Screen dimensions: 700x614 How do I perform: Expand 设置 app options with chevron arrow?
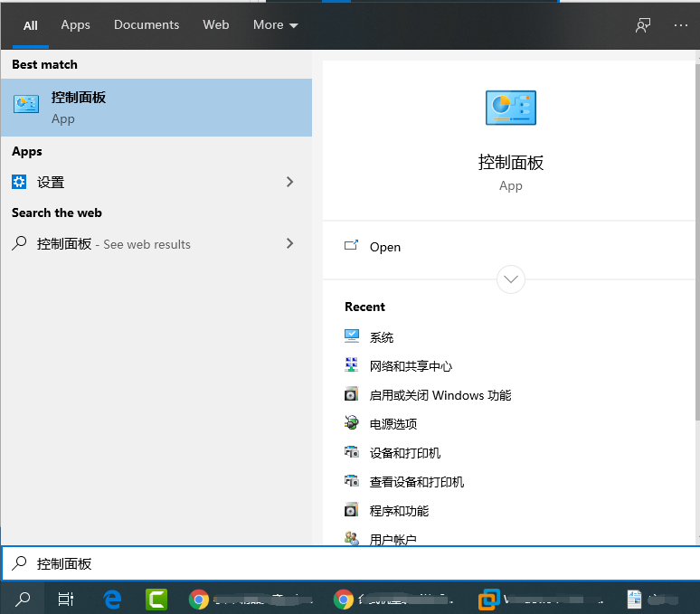(x=289, y=182)
